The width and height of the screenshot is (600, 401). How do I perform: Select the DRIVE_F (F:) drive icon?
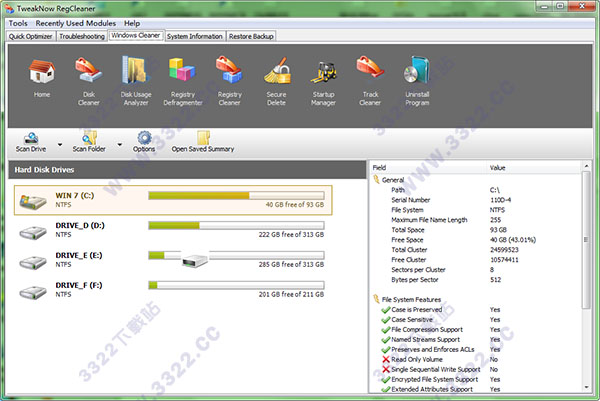[33, 292]
